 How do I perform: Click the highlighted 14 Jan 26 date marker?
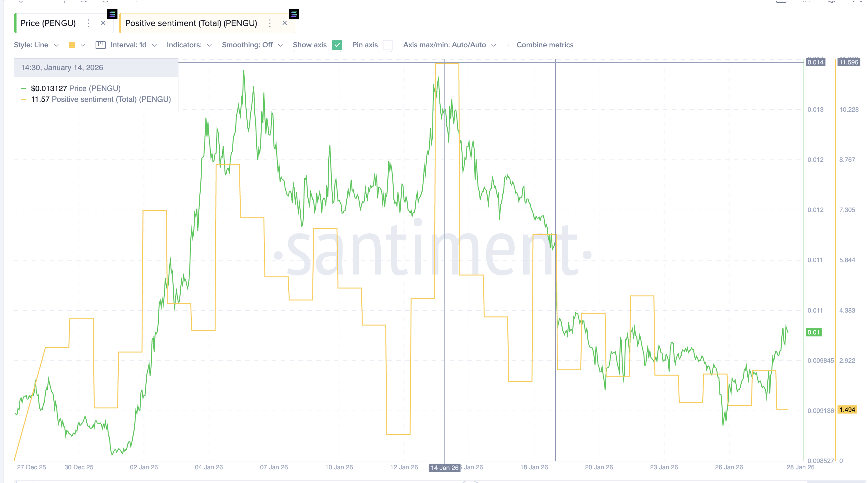coord(444,467)
